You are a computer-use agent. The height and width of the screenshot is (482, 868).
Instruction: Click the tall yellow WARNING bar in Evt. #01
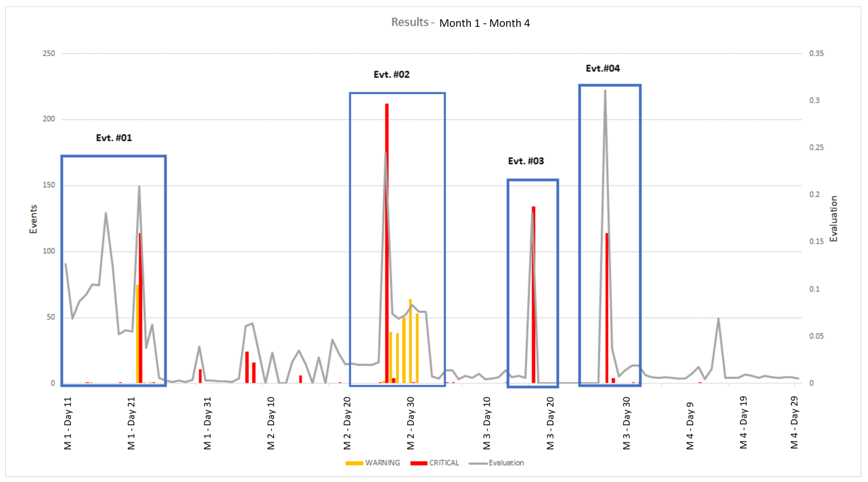pos(138,334)
